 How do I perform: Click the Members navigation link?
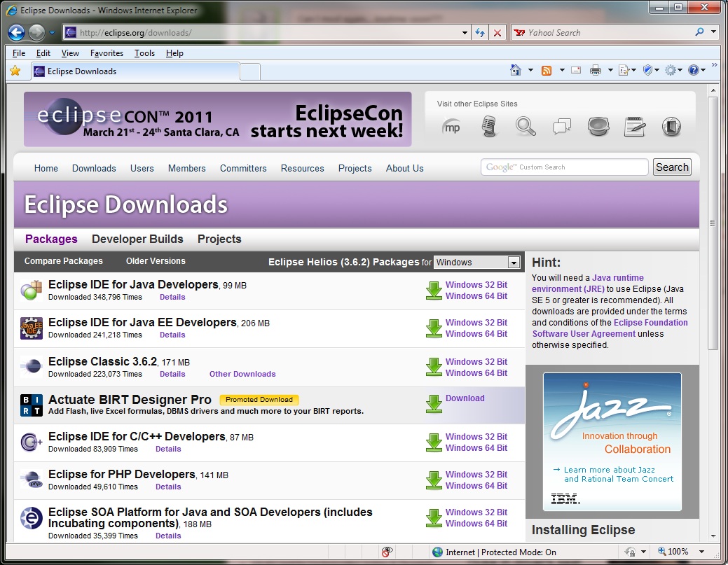click(x=186, y=169)
